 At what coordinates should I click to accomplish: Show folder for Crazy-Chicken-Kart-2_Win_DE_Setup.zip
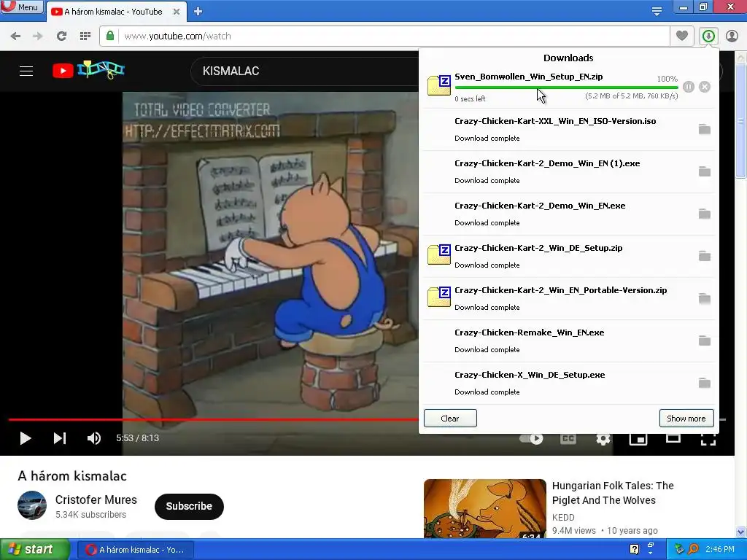[705, 256]
